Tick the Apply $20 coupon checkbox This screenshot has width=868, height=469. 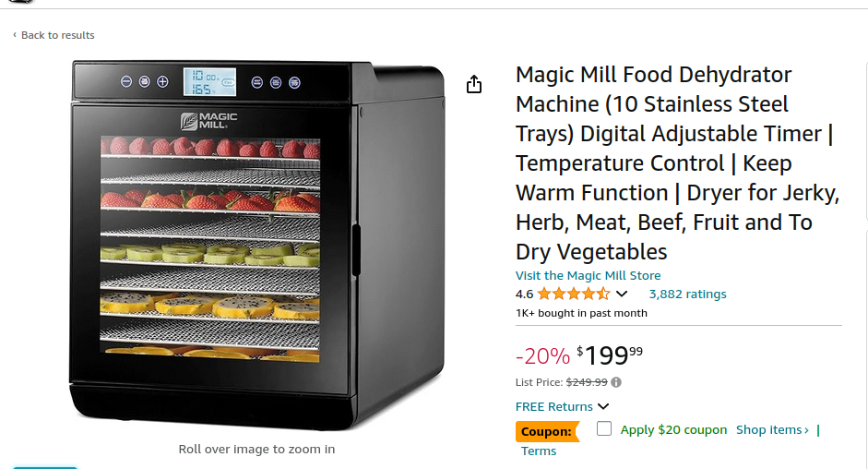[x=604, y=428]
